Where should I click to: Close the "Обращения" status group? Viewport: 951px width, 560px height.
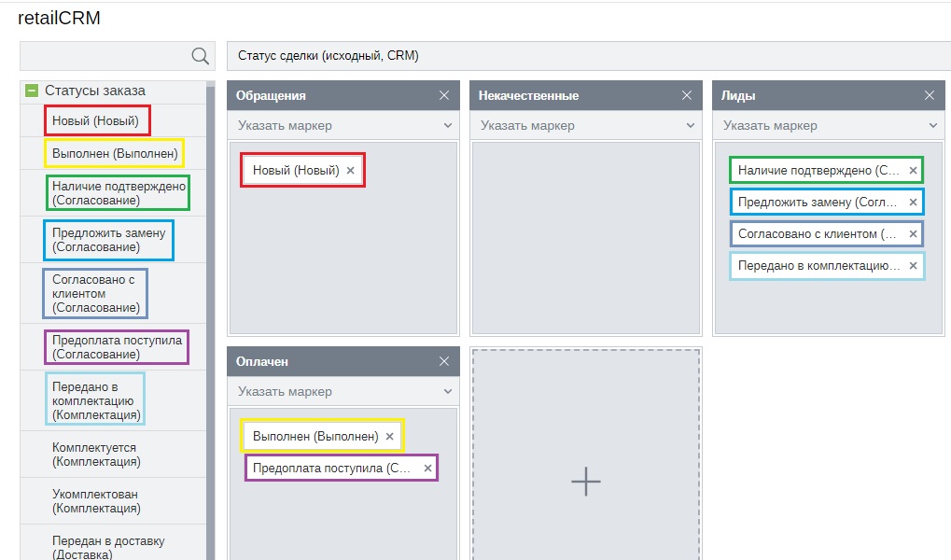click(445, 94)
